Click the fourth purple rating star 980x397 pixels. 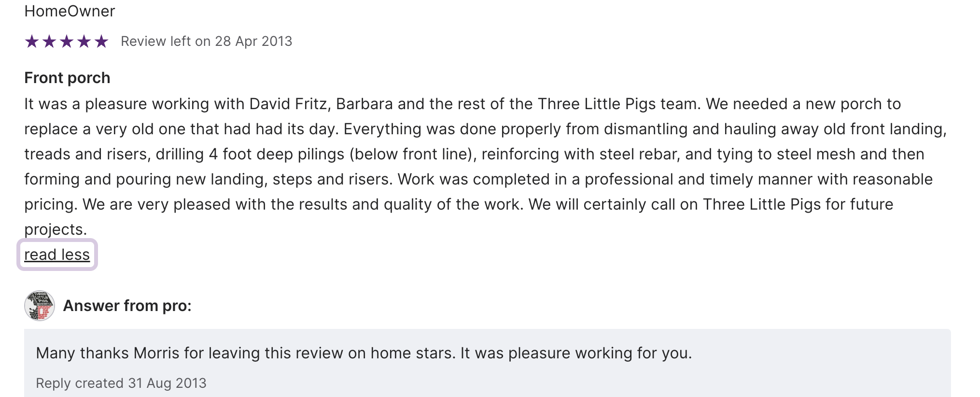click(x=84, y=42)
